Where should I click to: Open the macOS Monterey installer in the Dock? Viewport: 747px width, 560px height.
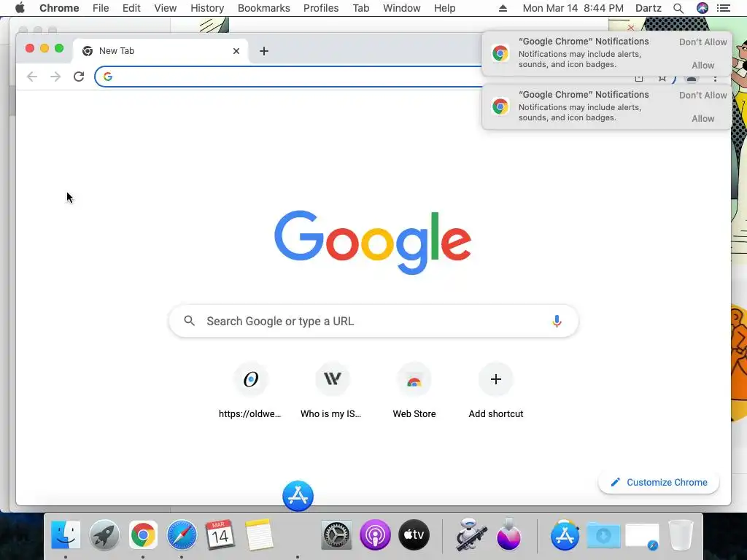[x=508, y=534]
